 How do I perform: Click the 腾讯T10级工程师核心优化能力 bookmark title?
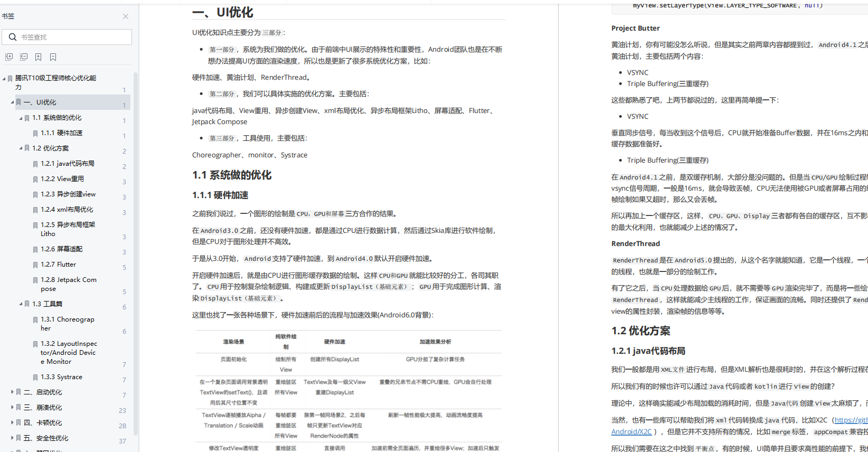55,82
